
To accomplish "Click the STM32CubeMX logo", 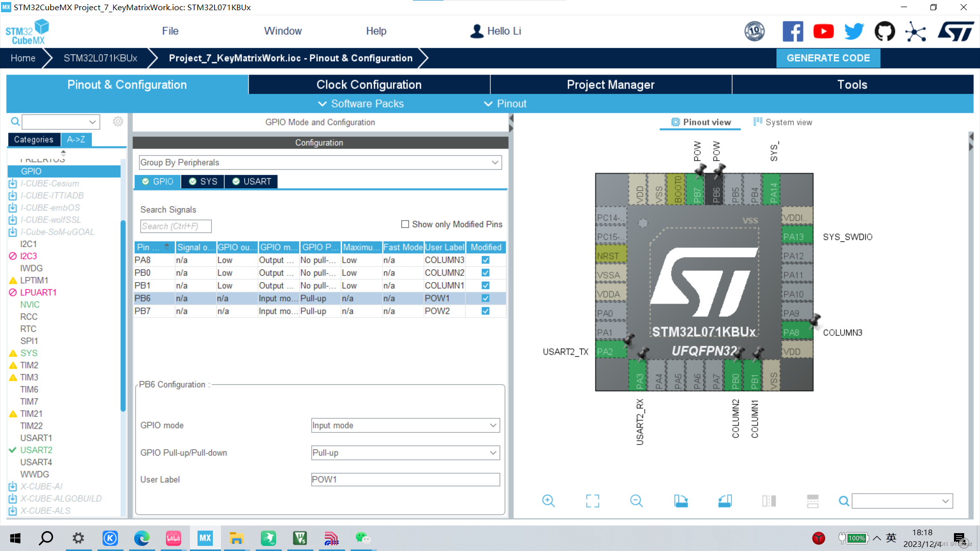I will click(27, 32).
